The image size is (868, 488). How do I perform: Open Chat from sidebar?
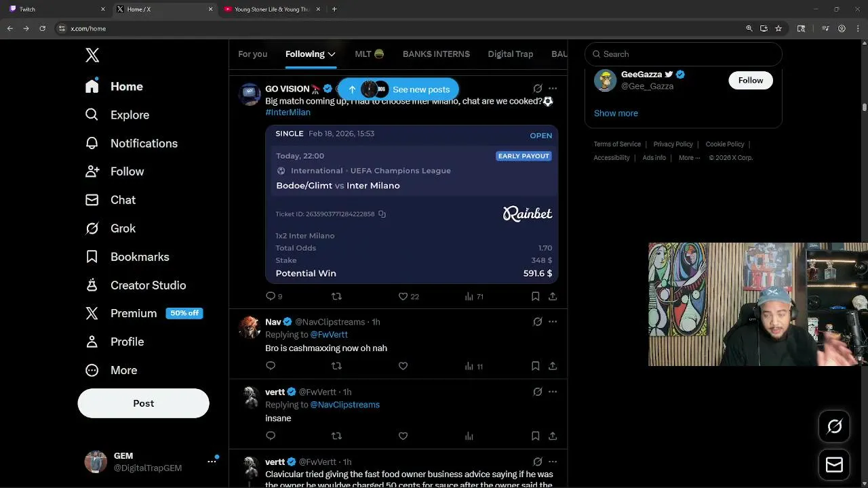point(110,200)
